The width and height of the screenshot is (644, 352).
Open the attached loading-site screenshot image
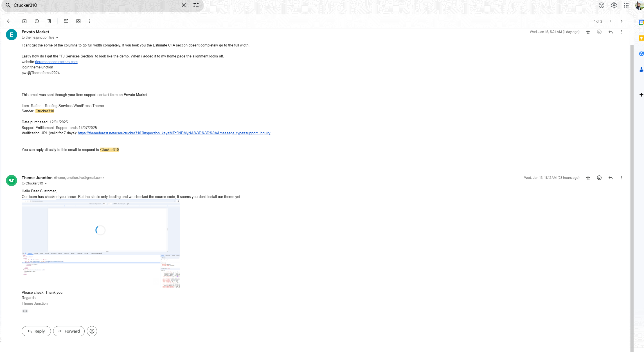[101, 244]
